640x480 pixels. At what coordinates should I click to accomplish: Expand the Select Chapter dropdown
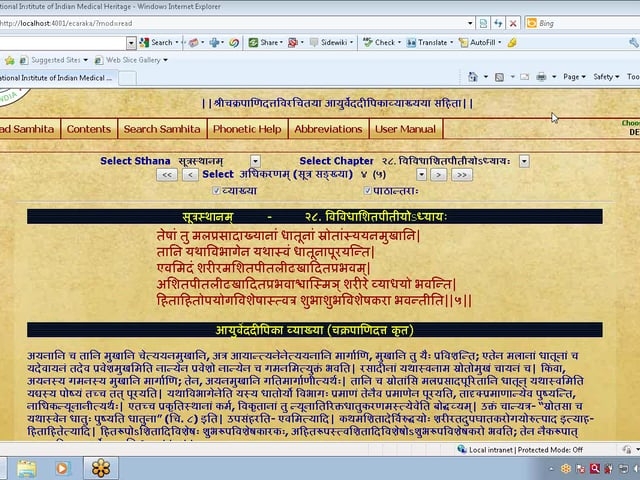click(524, 161)
